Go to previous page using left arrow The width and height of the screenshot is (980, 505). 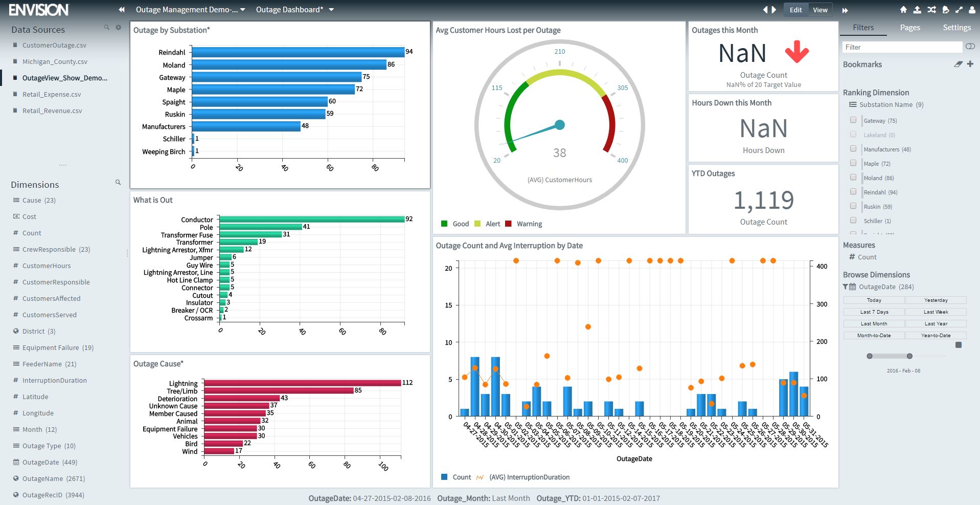(x=765, y=10)
